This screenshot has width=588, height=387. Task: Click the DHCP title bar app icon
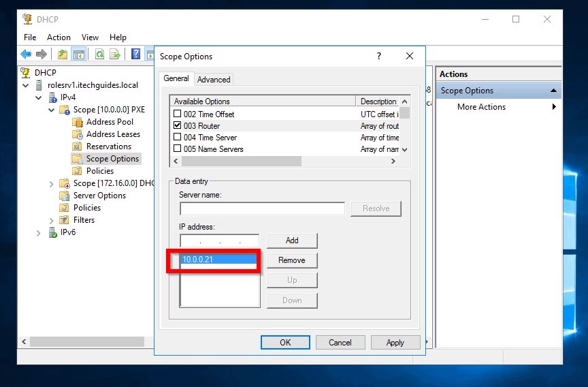[x=27, y=19]
